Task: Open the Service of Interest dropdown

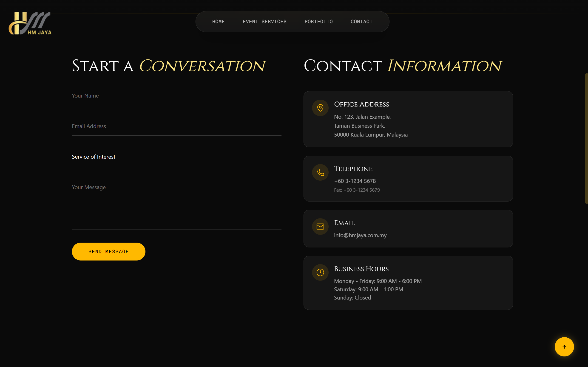Action: pyautogui.click(x=176, y=157)
